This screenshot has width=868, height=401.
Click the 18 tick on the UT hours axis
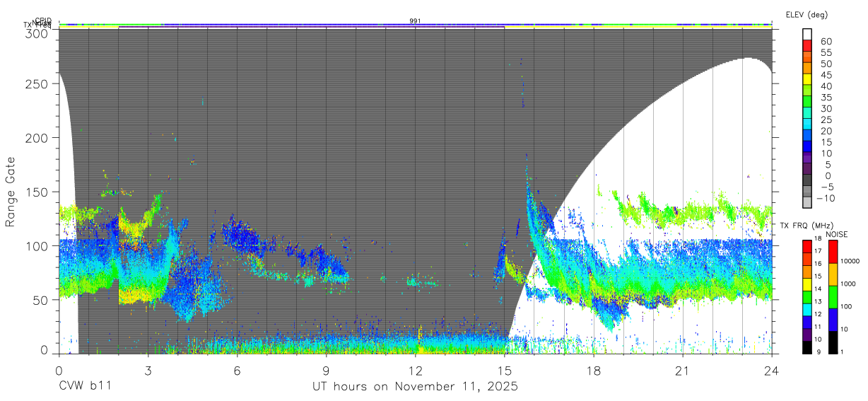(594, 370)
